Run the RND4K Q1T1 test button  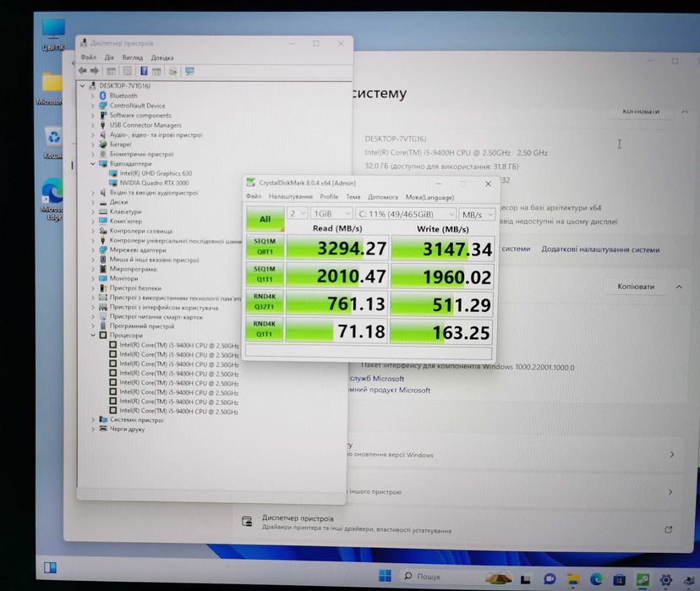click(x=265, y=329)
